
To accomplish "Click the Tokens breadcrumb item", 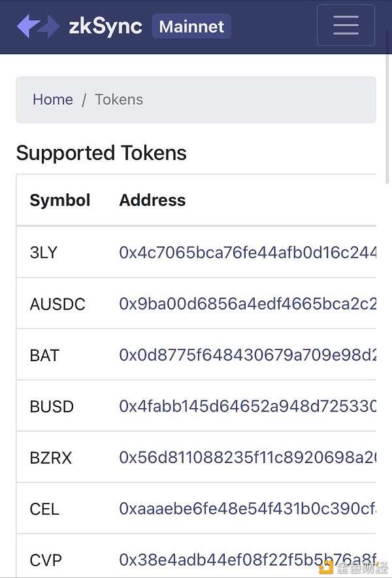I will click(119, 99).
